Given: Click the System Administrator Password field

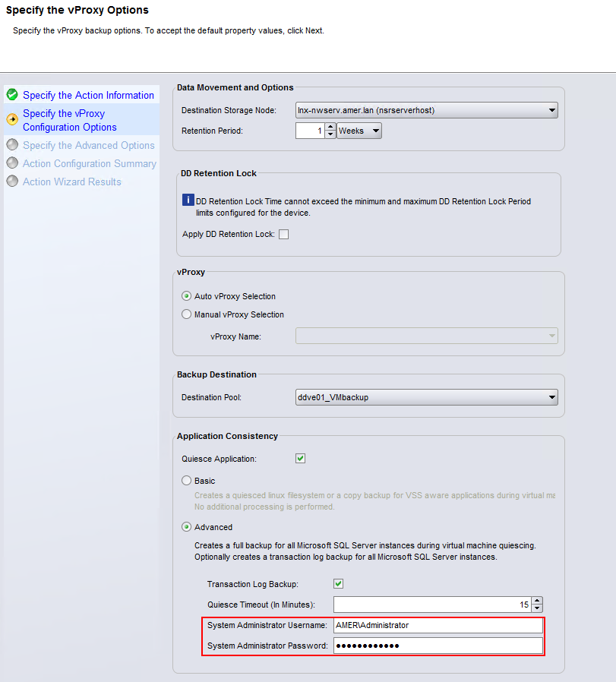Looking at the screenshot, I should tap(437, 646).
